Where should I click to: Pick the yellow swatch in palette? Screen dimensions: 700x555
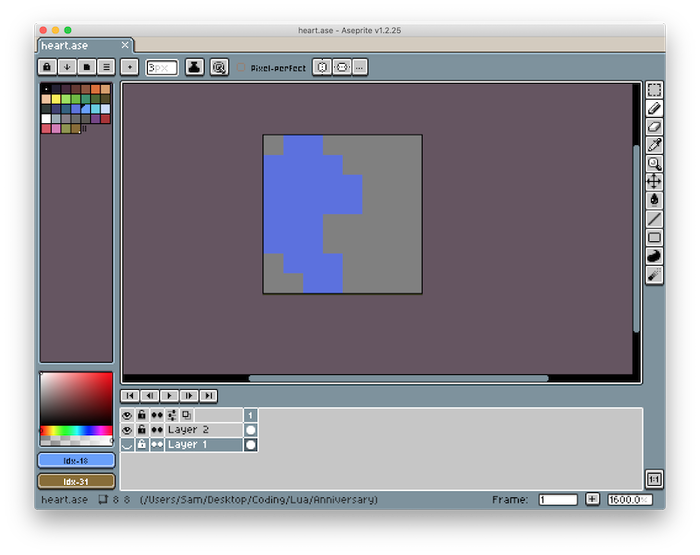coord(56,99)
